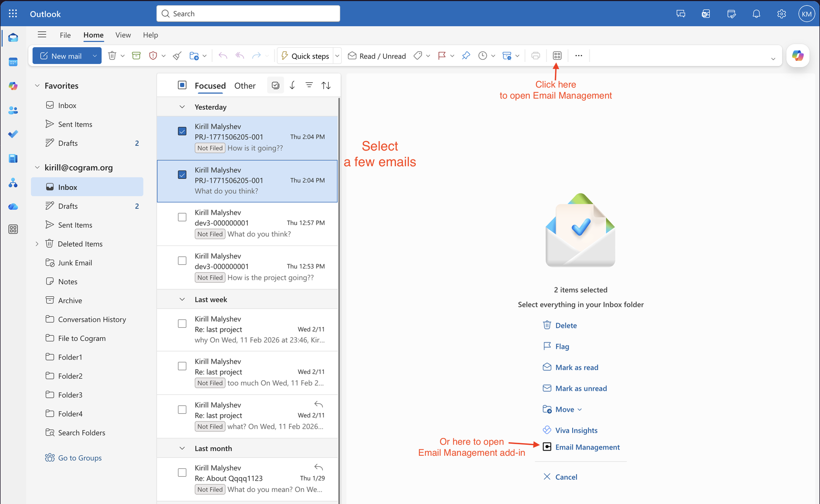This screenshot has width=820, height=504.
Task: Open the Copilot icon
Action: click(x=797, y=56)
